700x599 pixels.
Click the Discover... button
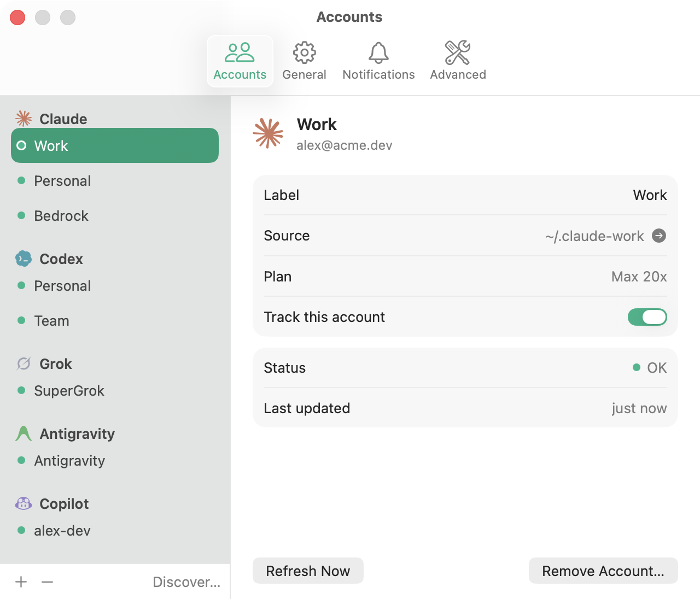pos(186,582)
